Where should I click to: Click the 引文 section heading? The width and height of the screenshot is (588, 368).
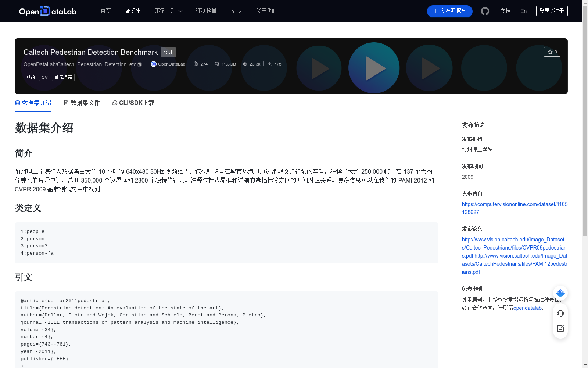pyautogui.click(x=24, y=277)
